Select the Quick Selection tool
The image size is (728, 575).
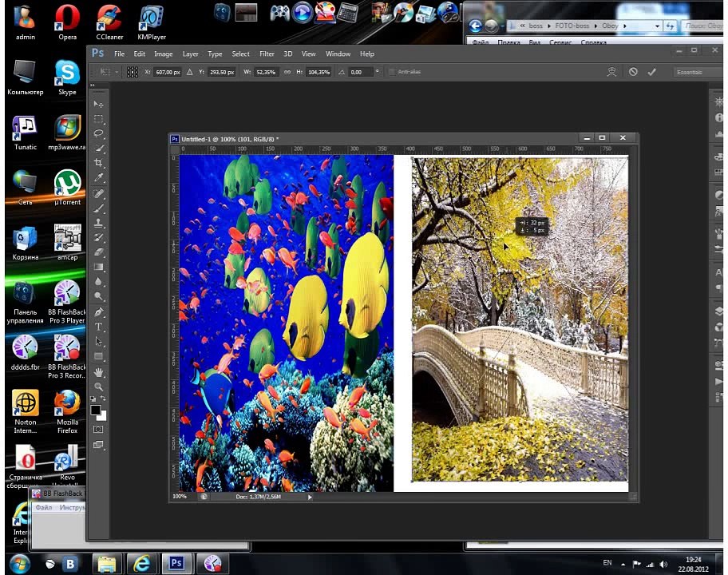[98, 149]
